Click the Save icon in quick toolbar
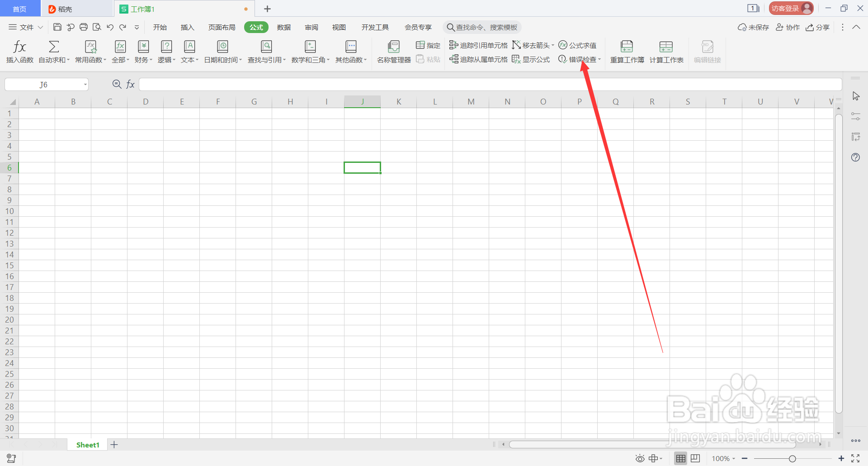This screenshot has width=868, height=466. (57, 27)
